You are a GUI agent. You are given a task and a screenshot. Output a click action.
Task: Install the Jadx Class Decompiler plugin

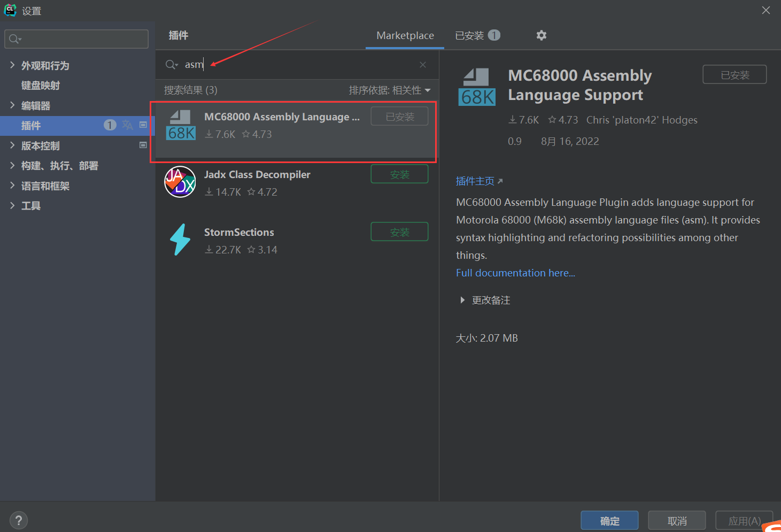[399, 174]
